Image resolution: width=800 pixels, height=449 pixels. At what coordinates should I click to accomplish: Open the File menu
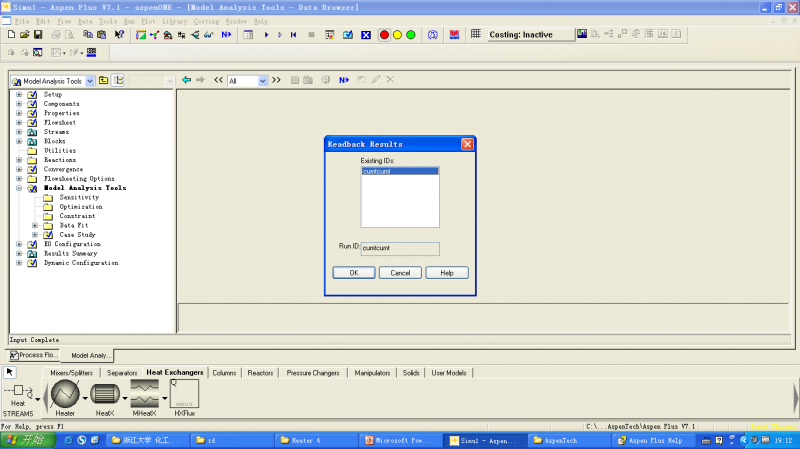click(x=22, y=21)
